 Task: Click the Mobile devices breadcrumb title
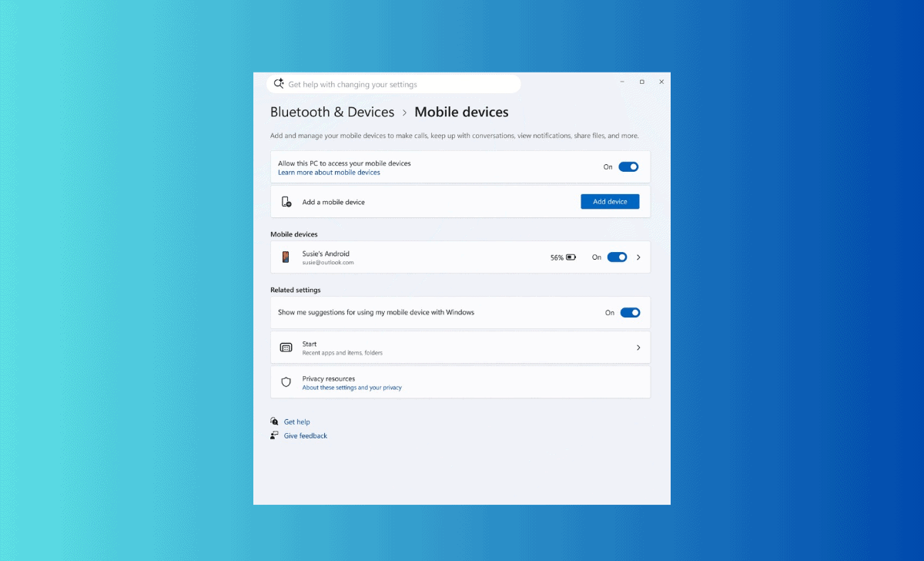(x=461, y=113)
